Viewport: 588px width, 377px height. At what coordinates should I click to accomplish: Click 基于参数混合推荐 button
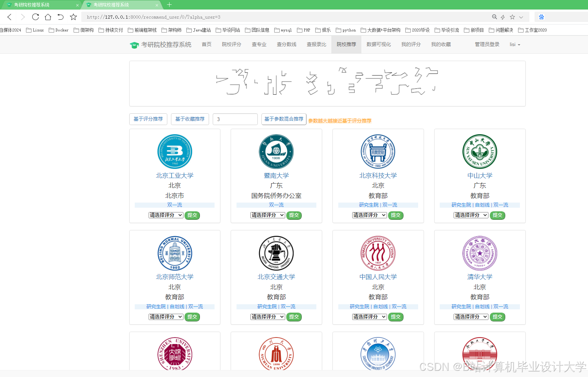pos(284,119)
